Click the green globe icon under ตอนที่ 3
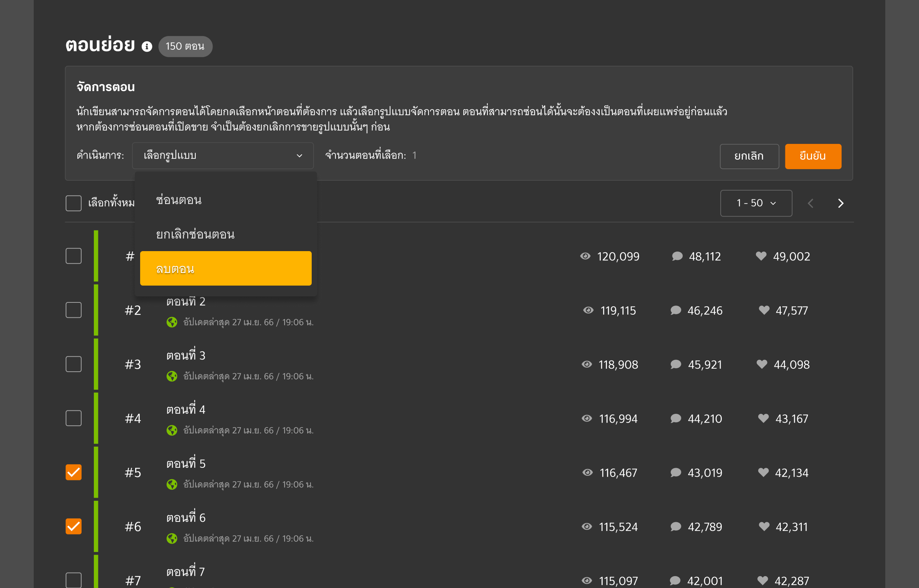 click(172, 376)
